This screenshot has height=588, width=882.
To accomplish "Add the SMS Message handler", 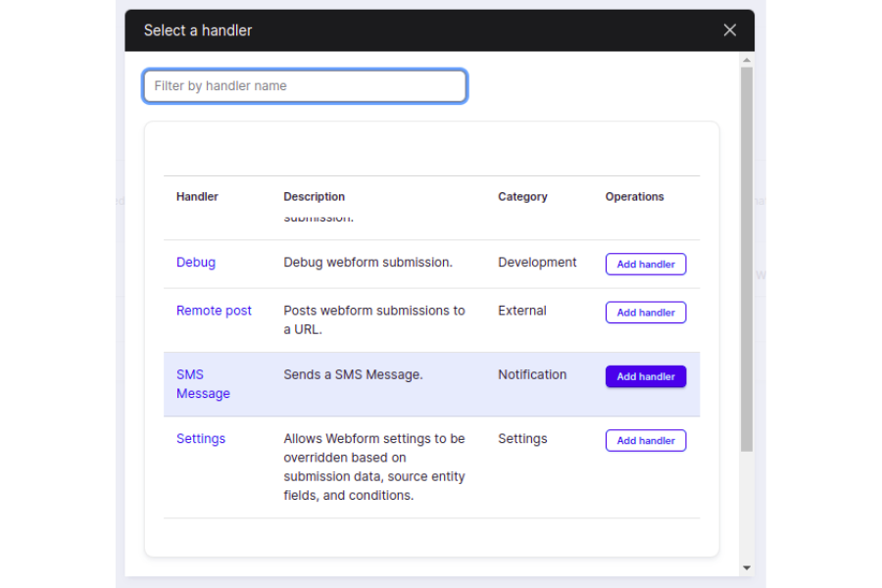I will 646,376.
